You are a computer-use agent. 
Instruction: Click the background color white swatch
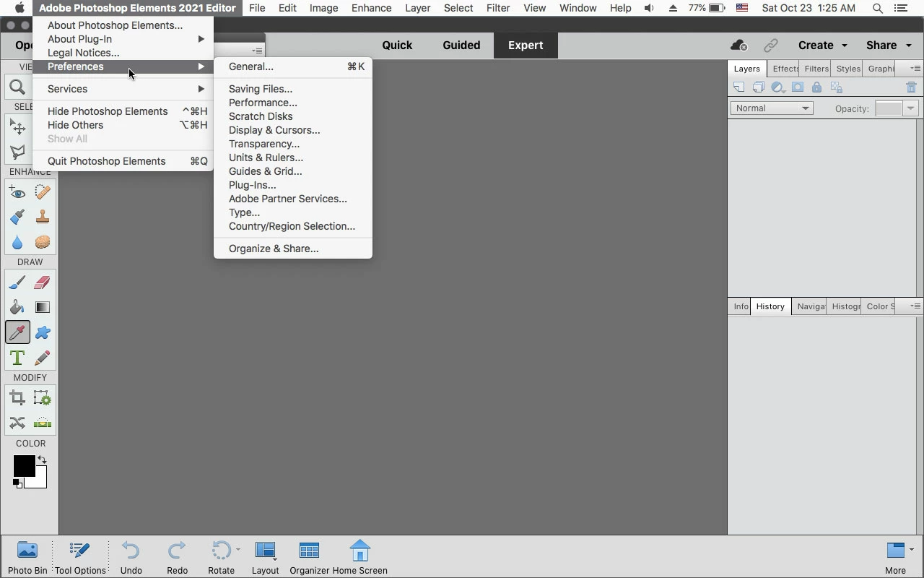click(x=40, y=481)
